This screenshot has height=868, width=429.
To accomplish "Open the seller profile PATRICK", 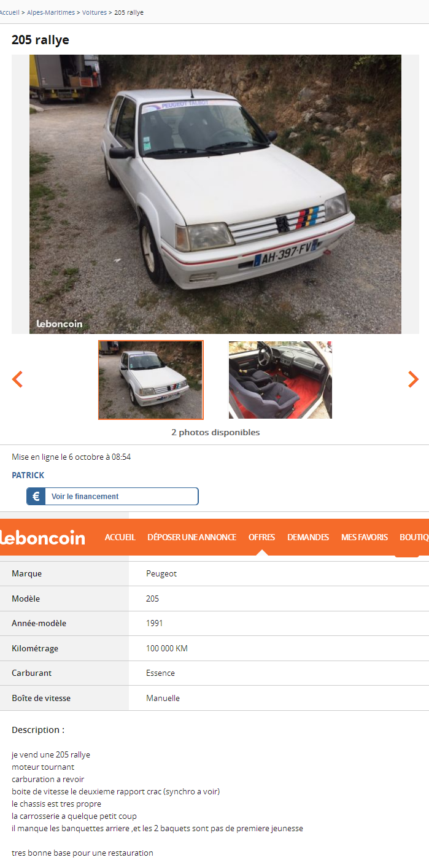I will (28, 475).
